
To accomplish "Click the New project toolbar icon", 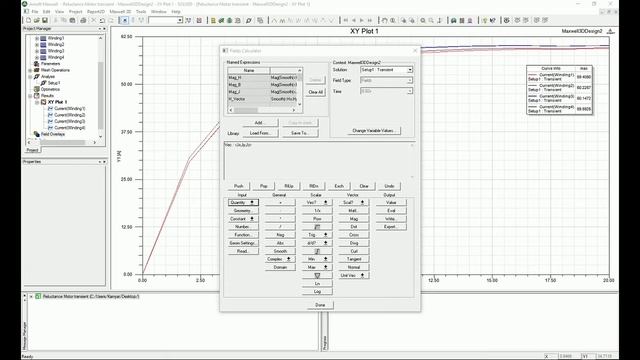I will click(28, 20).
